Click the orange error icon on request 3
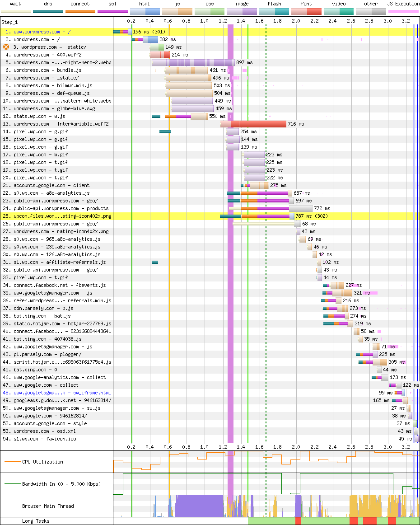Viewport: 420px width, 525px height. click(6, 47)
